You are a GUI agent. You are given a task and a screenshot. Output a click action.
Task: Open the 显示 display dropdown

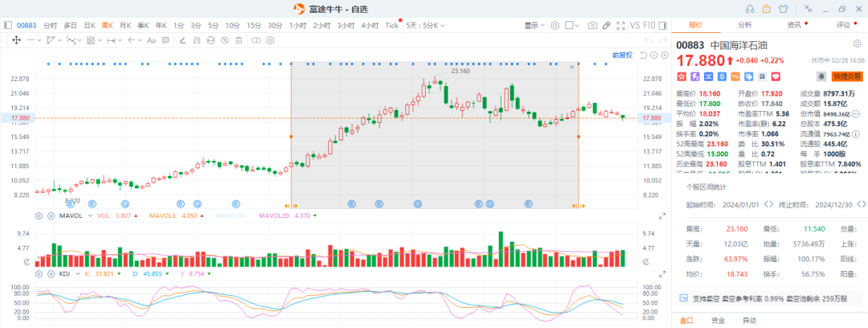(x=534, y=25)
